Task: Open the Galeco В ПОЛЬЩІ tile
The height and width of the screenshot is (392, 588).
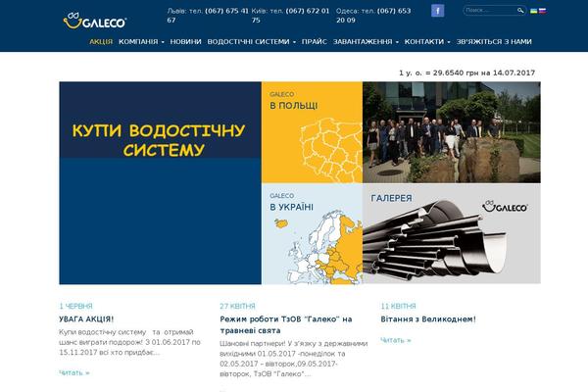Action: coord(312,132)
